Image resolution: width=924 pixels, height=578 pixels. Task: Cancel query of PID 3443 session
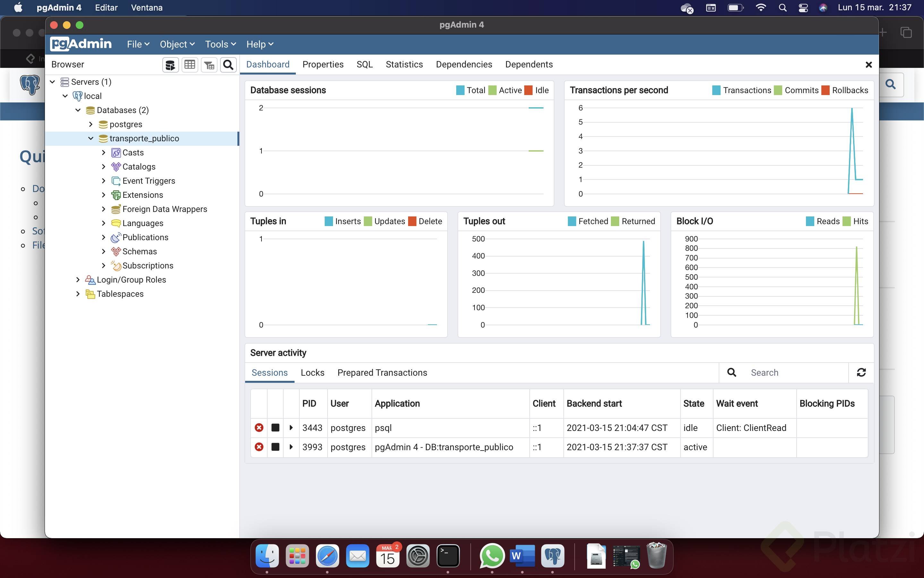259,428
